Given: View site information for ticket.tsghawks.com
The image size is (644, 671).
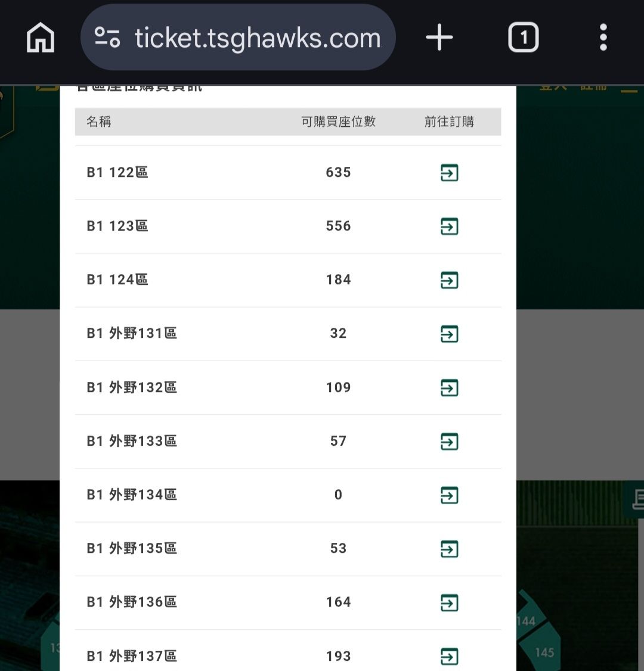Looking at the screenshot, I should tap(107, 38).
